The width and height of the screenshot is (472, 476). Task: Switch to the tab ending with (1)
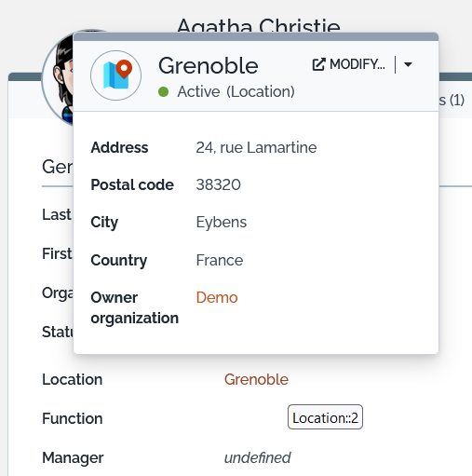point(452,101)
